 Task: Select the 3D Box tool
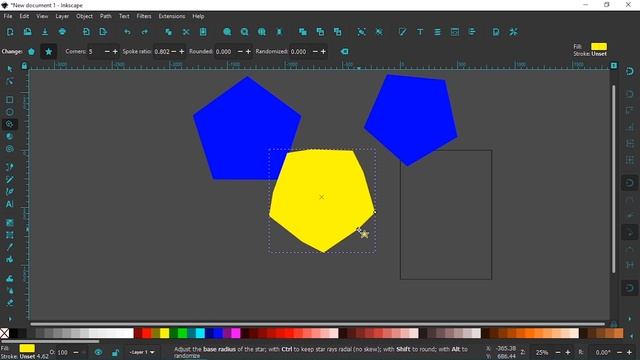[x=10, y=136]
